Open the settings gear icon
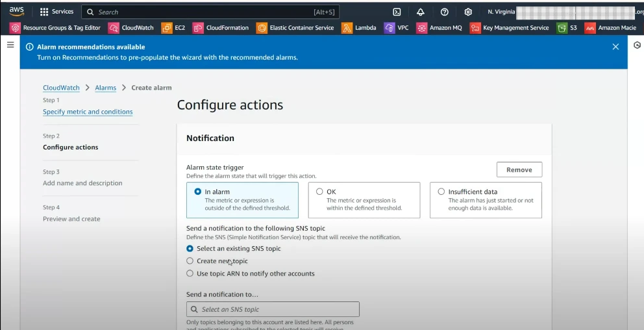Viewport: 644px width, 330px height. 468,12
